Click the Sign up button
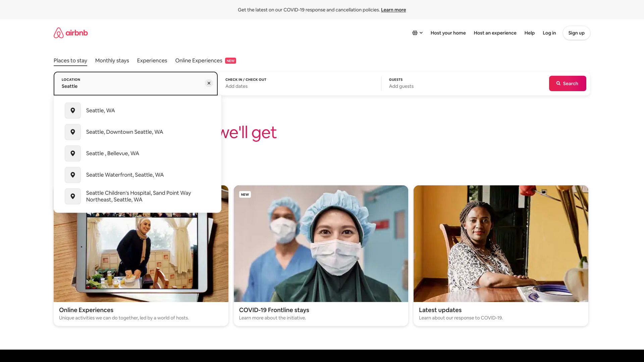 point(576,33)
